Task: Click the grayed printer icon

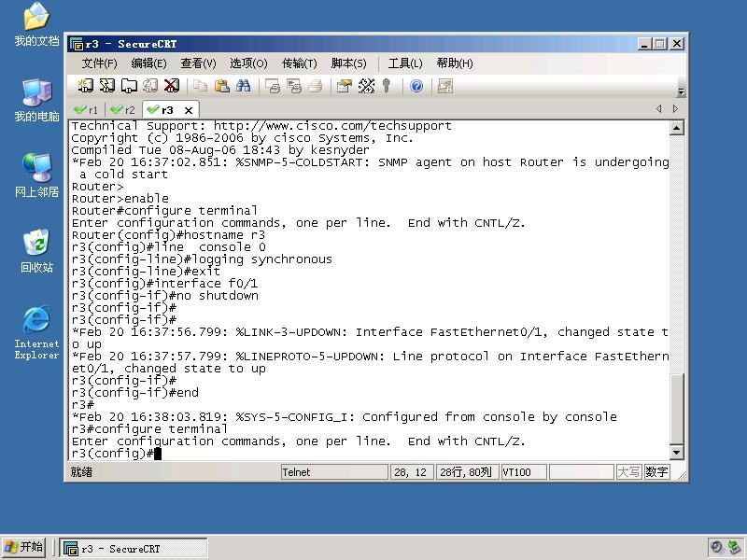Action: tap(315, 86)
